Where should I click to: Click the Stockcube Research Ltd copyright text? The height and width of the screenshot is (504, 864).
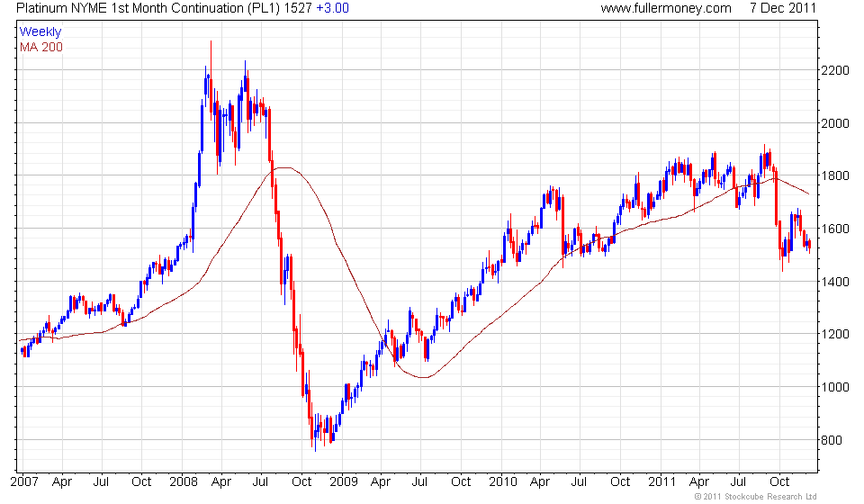755,497
